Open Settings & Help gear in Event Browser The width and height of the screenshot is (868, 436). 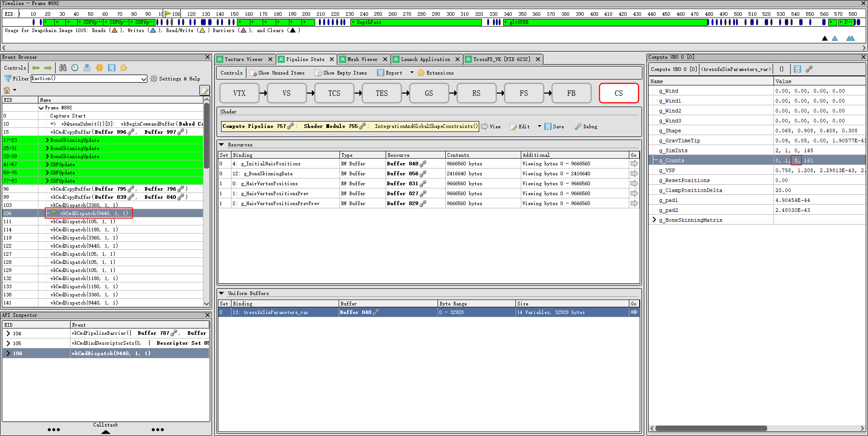[x=175, y=79]
